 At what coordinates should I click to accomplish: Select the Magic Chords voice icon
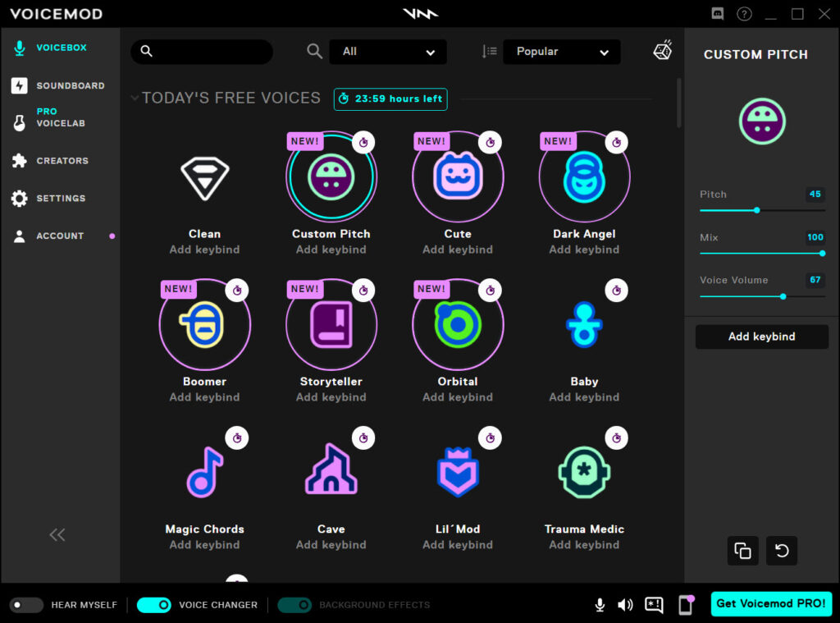click(x=204, y=472)
